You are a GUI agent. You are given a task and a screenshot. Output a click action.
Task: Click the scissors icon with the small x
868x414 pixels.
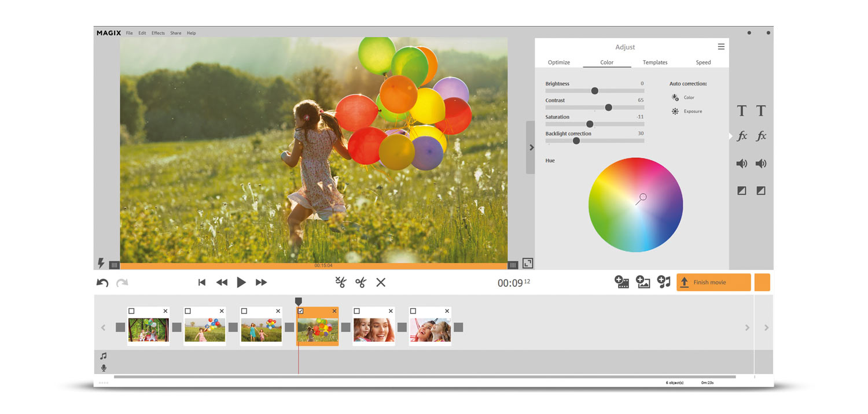coord(341,282)
